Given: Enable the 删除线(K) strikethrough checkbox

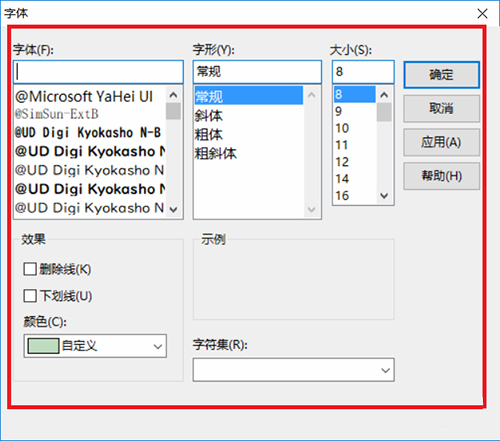Looking at the screenshot, I should (x=30, y=269).
